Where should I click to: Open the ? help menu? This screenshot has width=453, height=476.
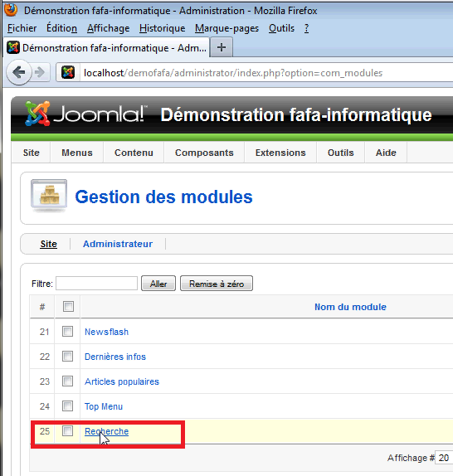307,28
